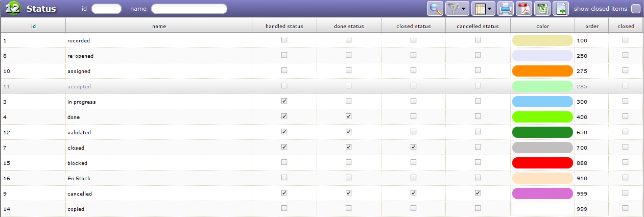Click the print list icon
644x217 pixels.
click(505, 8)
